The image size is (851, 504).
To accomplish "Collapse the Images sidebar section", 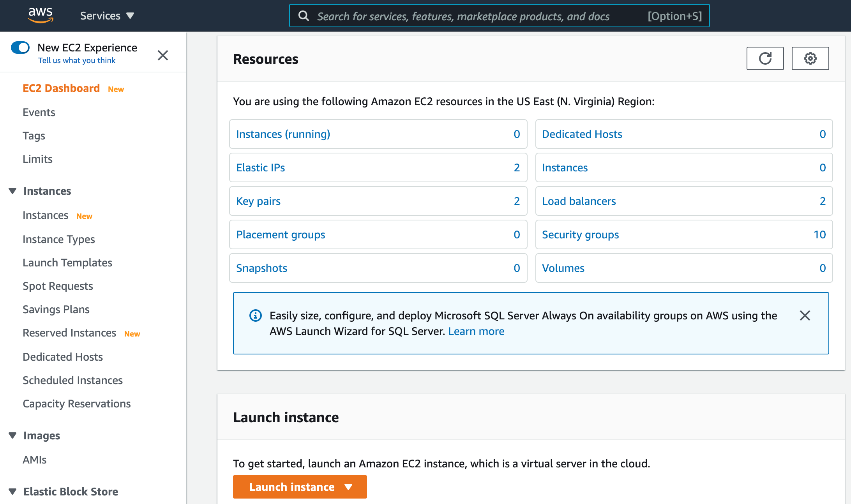I will [12, 435].
